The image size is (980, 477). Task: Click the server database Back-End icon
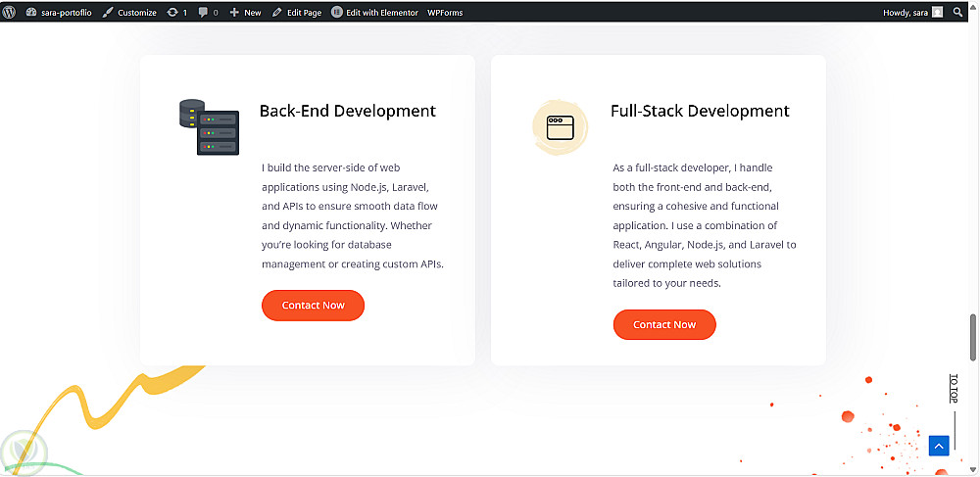coord(209,127)
